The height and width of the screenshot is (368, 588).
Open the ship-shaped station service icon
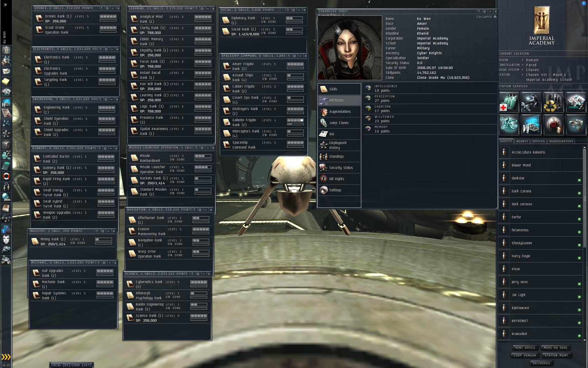(x=576, y=124)
